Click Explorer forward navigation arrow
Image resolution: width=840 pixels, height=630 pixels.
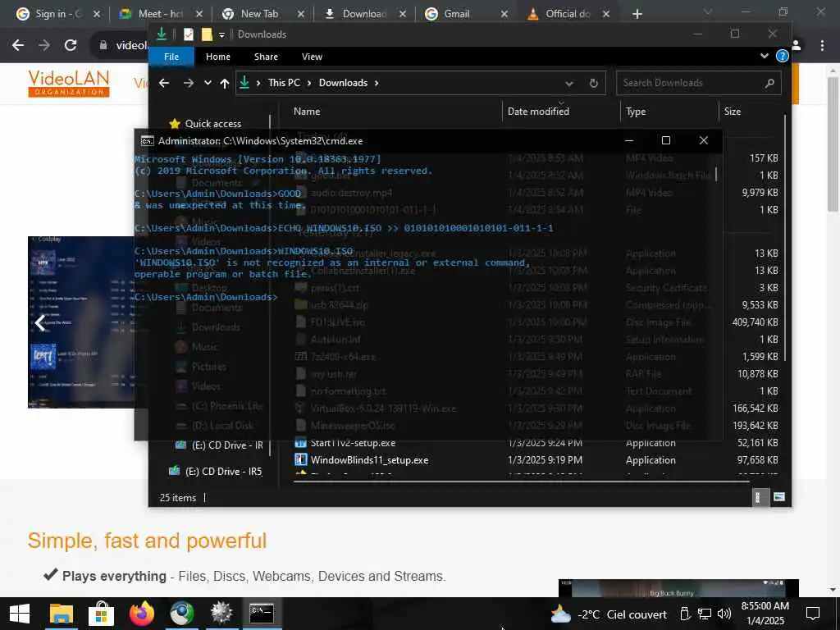click(188, 83)
